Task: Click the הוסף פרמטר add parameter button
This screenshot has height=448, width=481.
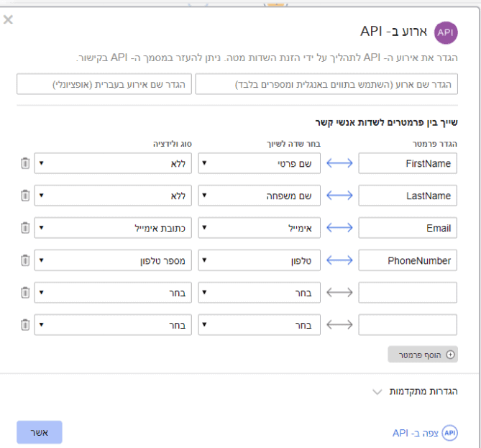Action: click(423, 355)
